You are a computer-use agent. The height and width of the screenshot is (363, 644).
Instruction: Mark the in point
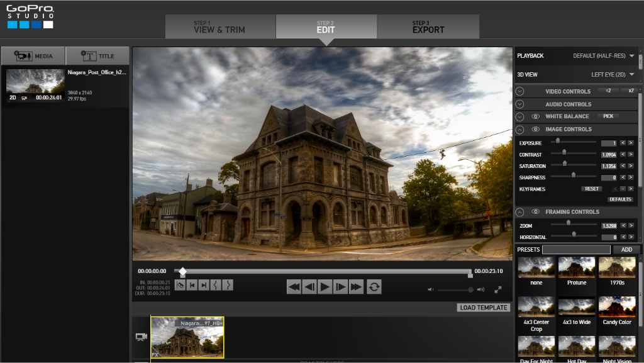click(x=216, y=285)
